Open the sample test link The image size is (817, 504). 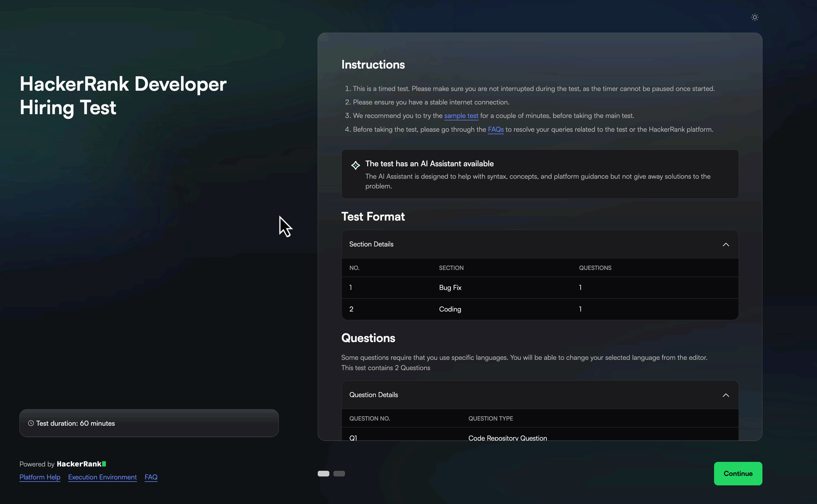pyautogui.click(x=461, y=116)
